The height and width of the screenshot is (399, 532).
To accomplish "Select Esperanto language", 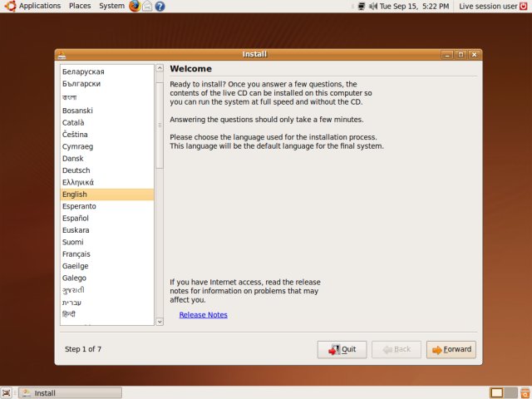I will tap(107, 206).
